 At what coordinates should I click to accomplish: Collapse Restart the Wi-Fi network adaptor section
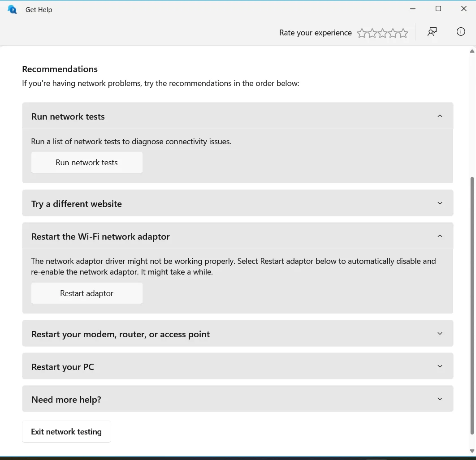click(238, 236)
